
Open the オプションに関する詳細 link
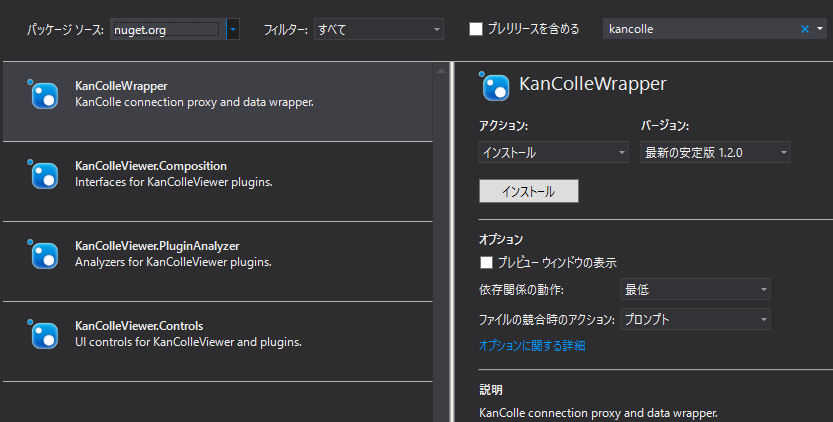coord(532,345)
